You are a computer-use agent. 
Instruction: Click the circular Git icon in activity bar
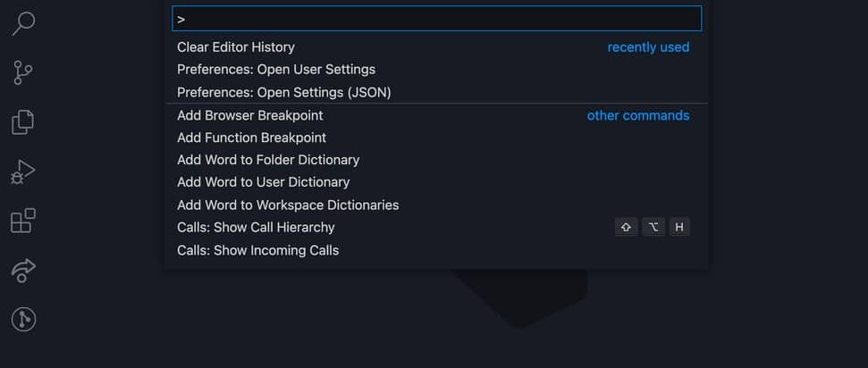click(23, 319)
